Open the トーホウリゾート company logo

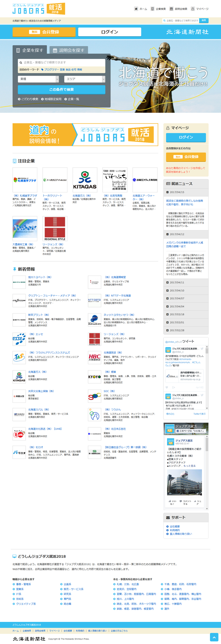point(55,180)
